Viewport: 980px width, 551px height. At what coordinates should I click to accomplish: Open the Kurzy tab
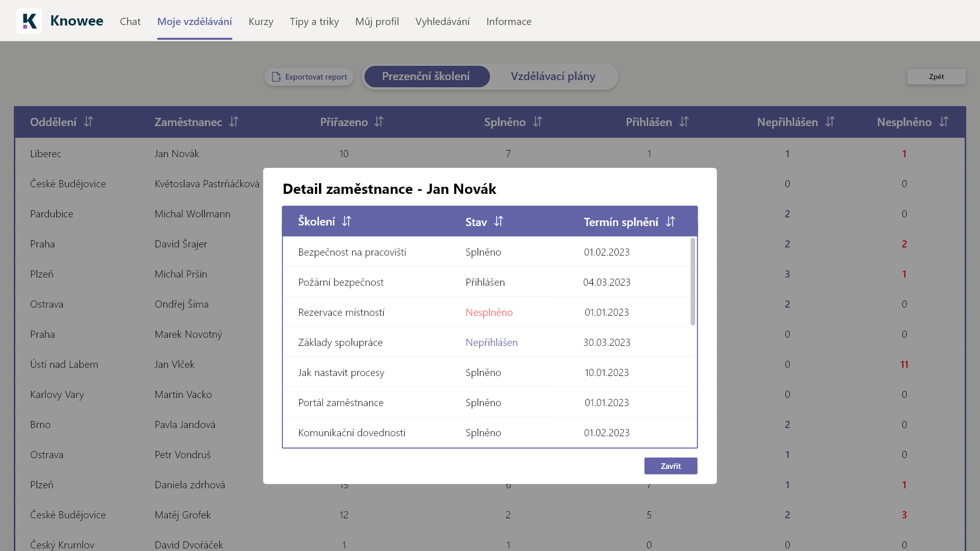click(261, 21)
